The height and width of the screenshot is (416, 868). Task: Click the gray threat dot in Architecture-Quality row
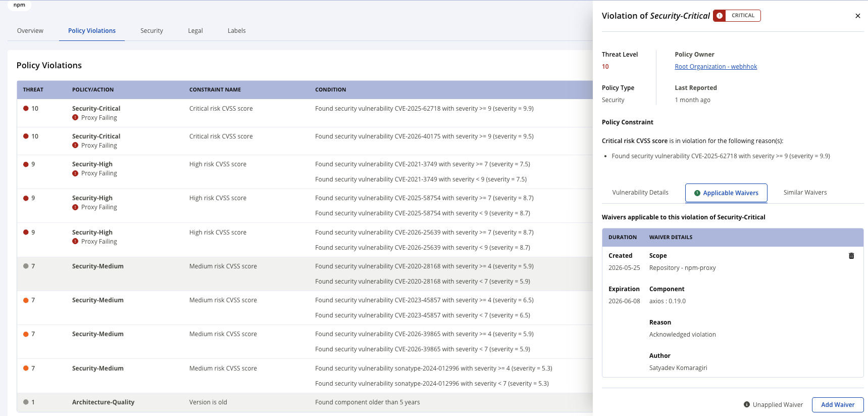[x=26, y=402]
